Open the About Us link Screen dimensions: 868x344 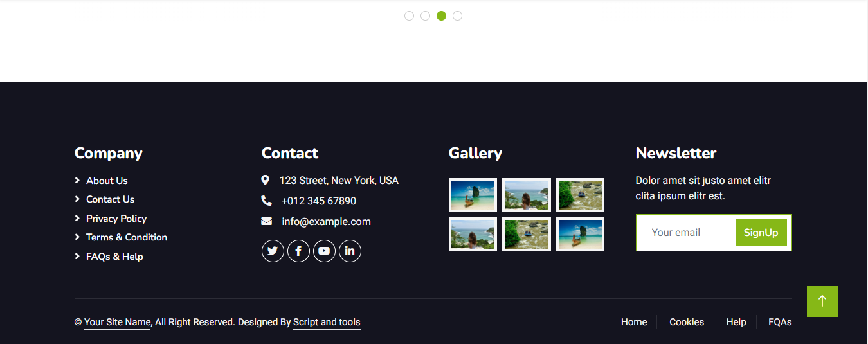tap(107, 181)
